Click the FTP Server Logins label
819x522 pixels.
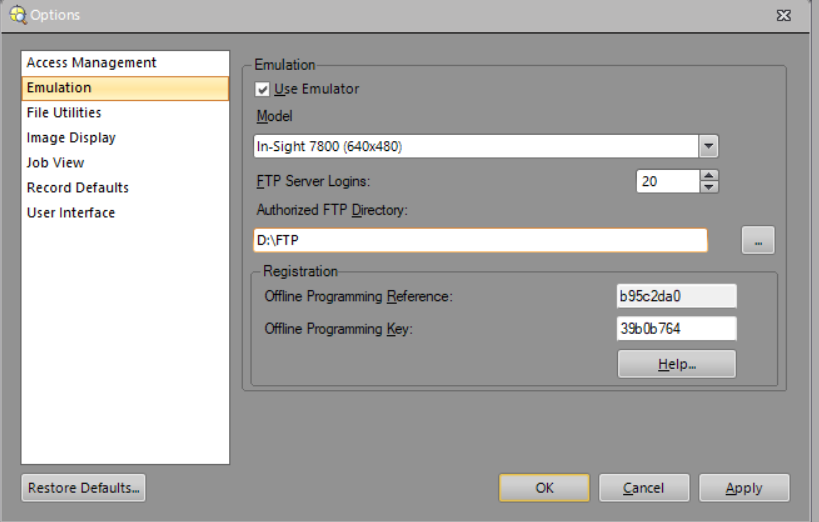point(313,181)
